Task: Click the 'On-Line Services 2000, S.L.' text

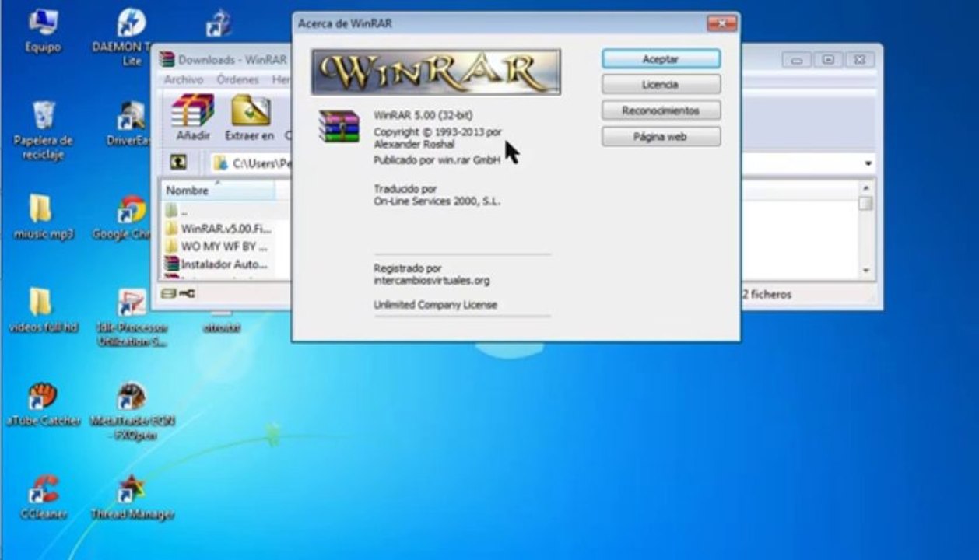Action: (x=437, y=201)
